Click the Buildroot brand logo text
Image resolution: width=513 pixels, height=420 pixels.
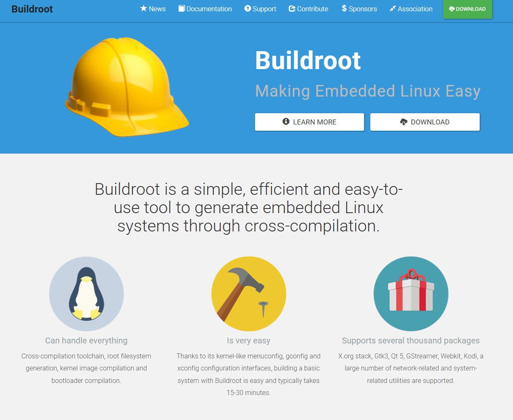(x=32, y=9)
